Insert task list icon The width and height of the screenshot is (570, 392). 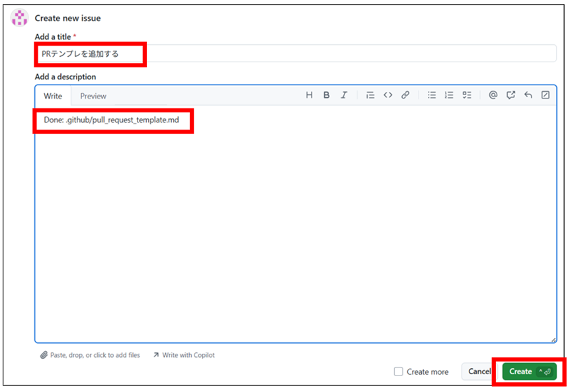(x=467, y=95)
